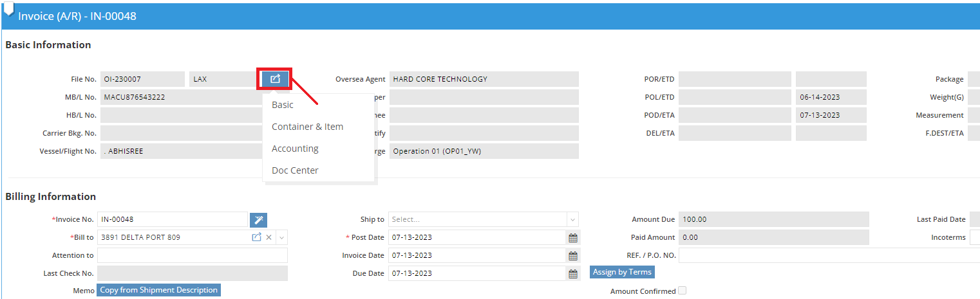Open the Post Date calendar picker
The height and width of the screenshot is (299, 980).
[572, 238]
